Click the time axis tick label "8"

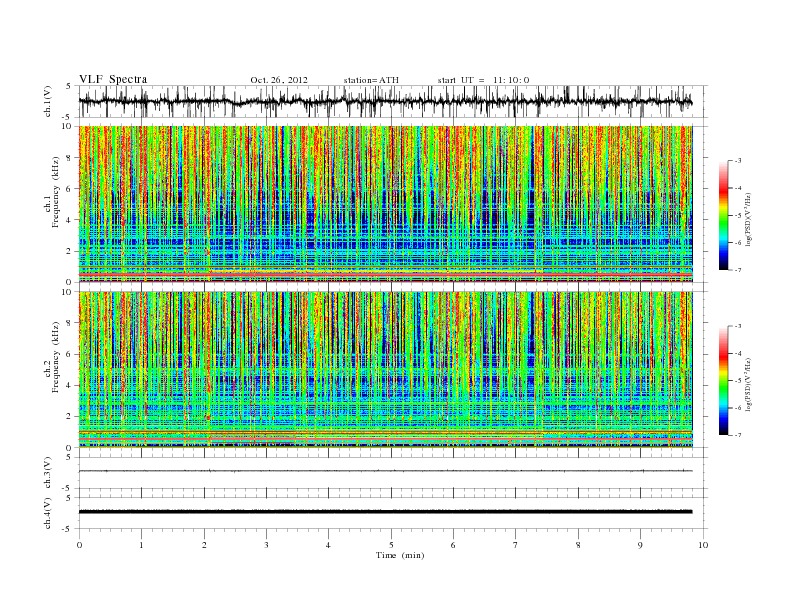click(x=578, y=545)
